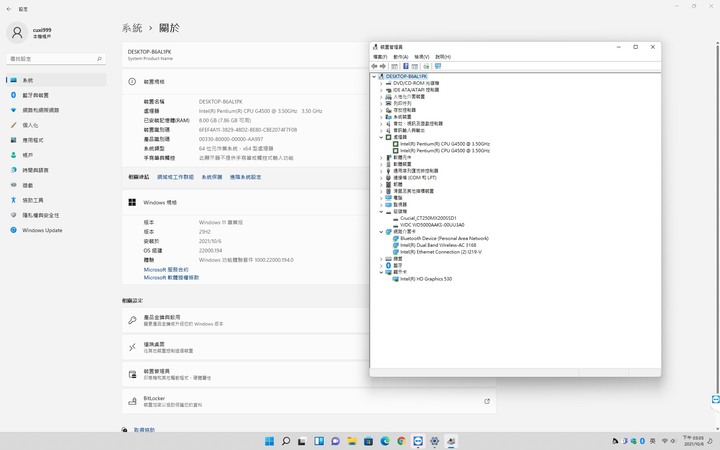The image size is (720, 450).
Task: Click the Advanced system settings (進階系統設定) link
Action: [x=245, y=177]
